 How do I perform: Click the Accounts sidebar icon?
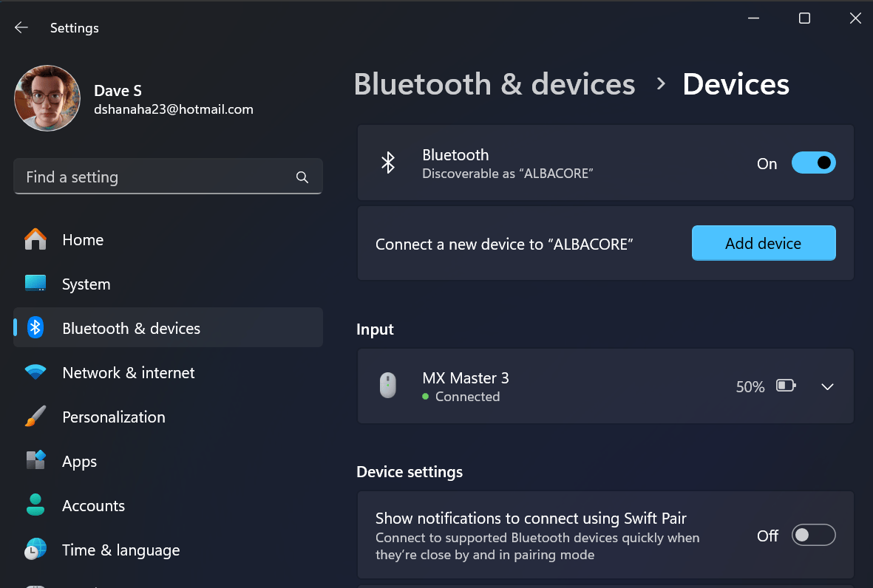35,505
